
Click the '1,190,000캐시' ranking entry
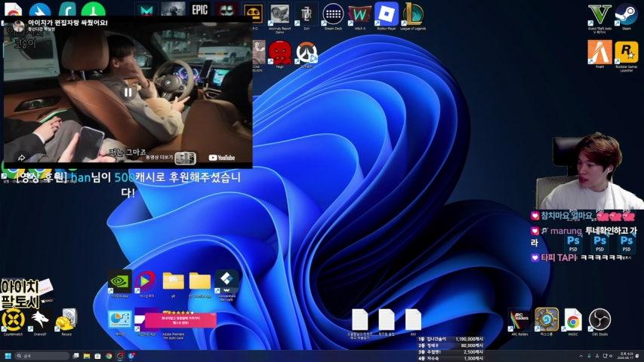451,339
